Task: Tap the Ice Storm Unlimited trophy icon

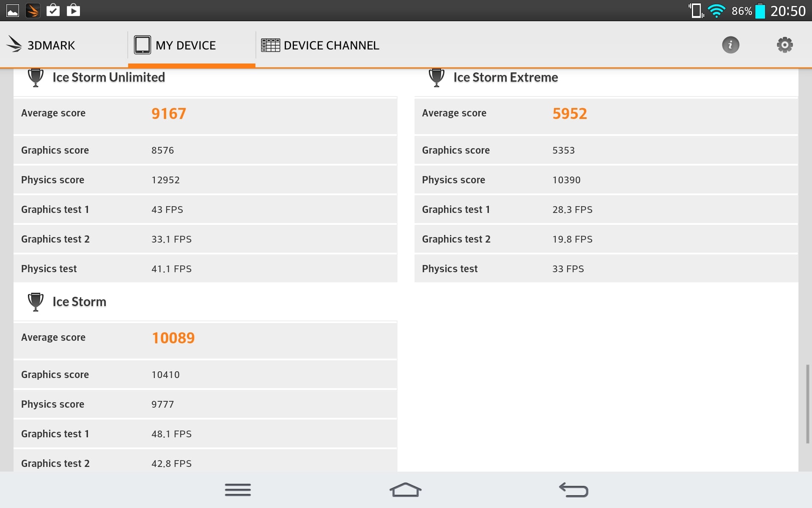Action: coord(36,78)
